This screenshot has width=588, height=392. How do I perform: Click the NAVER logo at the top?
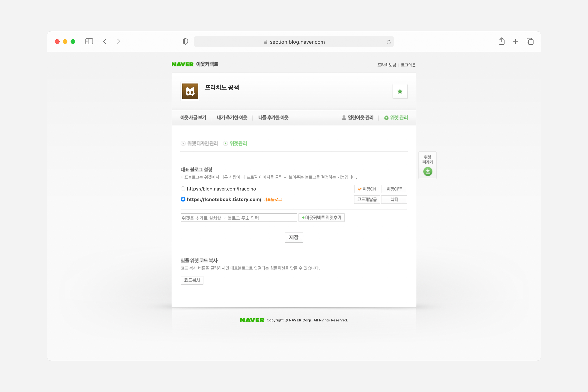point(182,64)
